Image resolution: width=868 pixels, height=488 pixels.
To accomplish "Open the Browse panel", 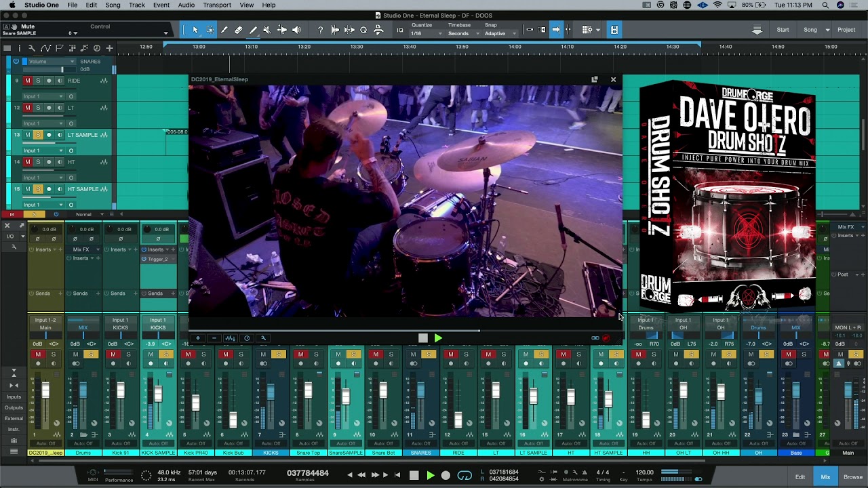I will (x=853, y=477).
